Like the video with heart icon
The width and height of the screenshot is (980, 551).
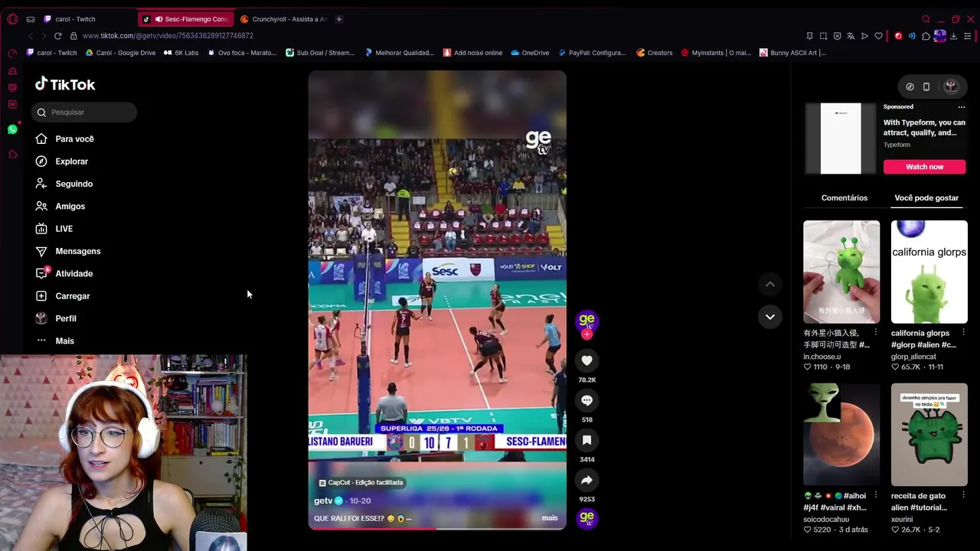coord(586,360)
